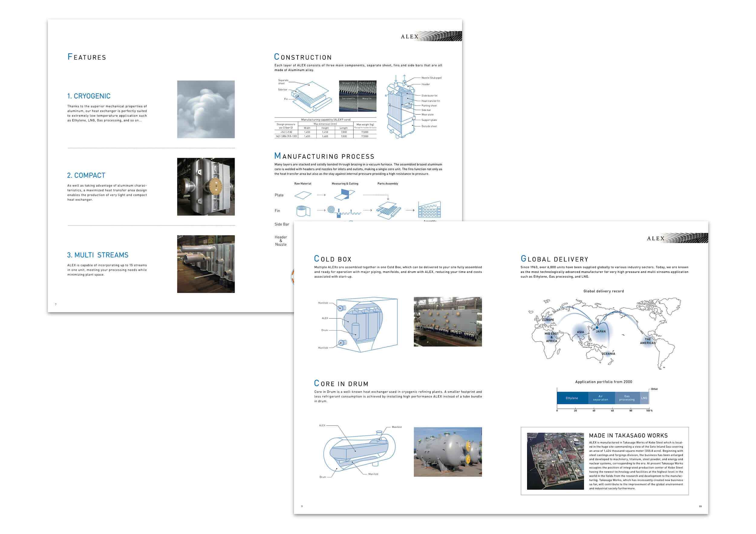Select the Wavy fin photo
The image size is (756, 534).
[367, 104]
